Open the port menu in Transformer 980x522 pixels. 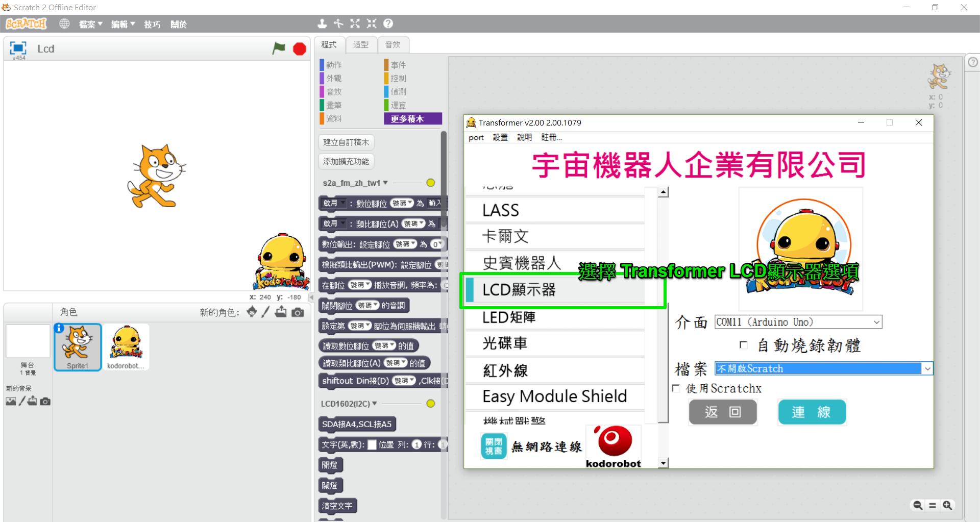476,137
